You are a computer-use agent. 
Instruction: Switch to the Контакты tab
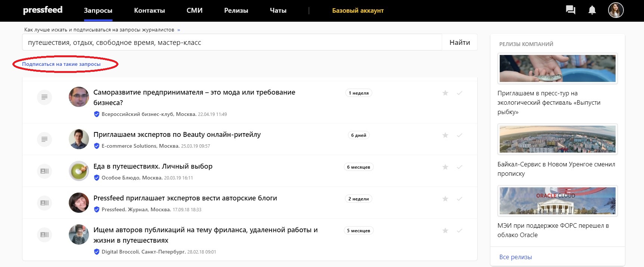click(x=150, y=10)
